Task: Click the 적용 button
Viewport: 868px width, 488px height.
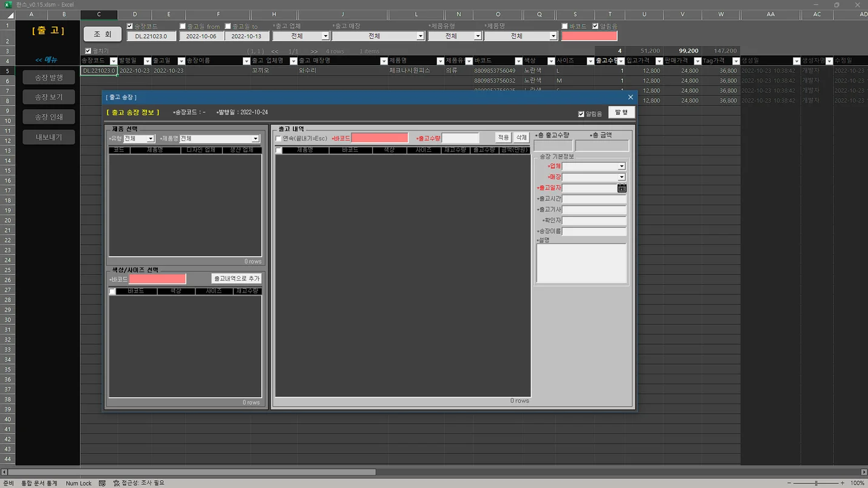Action: coord(503,138)
